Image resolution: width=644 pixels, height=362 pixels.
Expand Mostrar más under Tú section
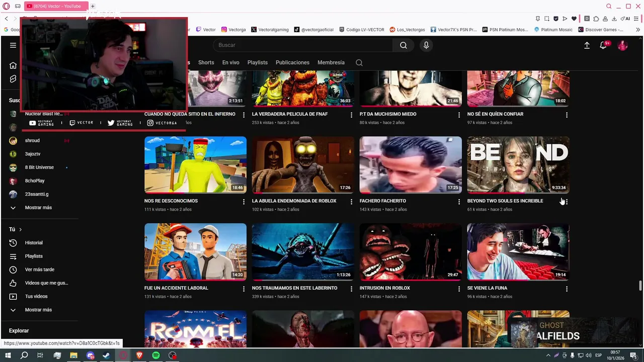coord(38,310)
